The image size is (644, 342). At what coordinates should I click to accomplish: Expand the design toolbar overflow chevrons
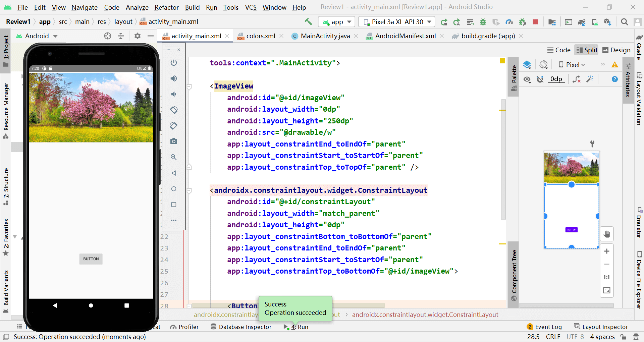pyautogui.click(x=603, y=64)
